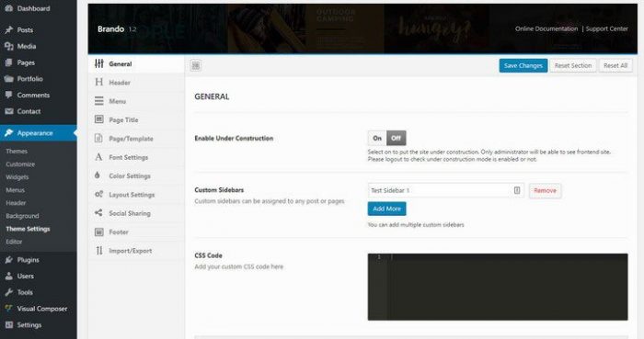
Task: Click the Page/Template document icon
Action: click(98, 138)
